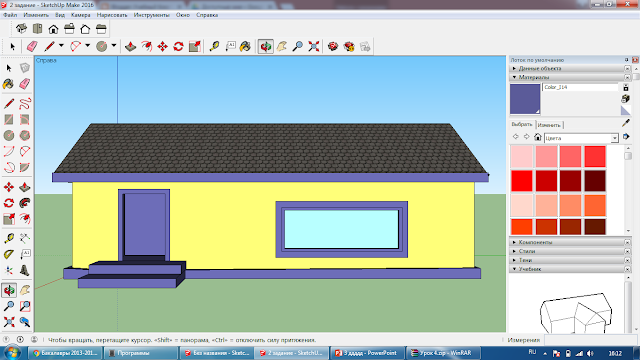Choose the Rotate tool in top toolbar
This screenshot has height=360, width=640.
tap(178, 47)
